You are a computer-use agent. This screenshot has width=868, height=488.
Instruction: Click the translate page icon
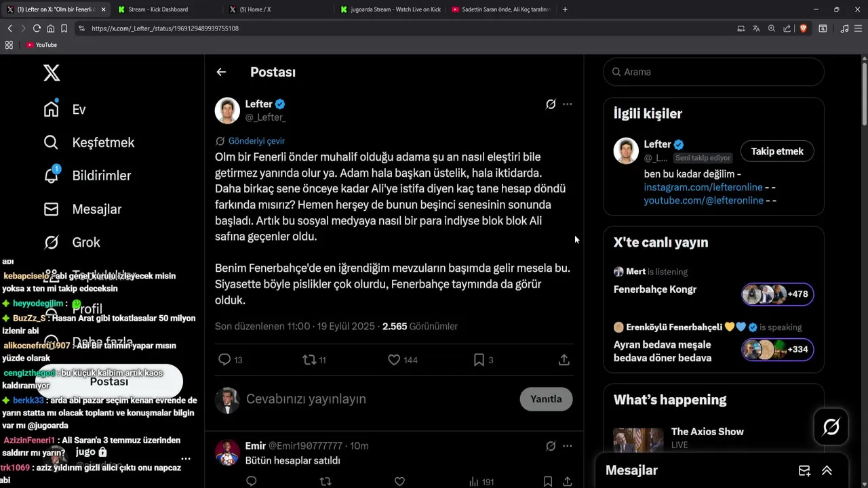756,28
